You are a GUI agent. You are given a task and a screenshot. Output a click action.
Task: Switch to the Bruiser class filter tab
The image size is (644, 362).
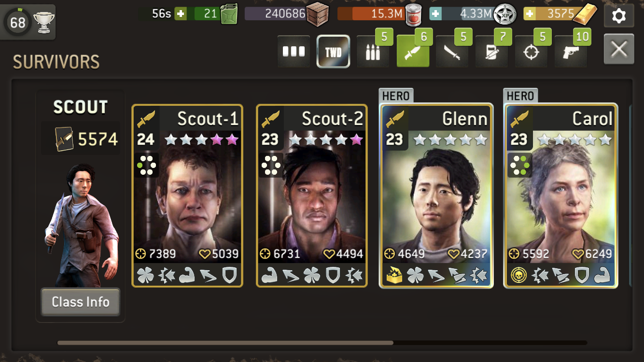click(492, 52)
